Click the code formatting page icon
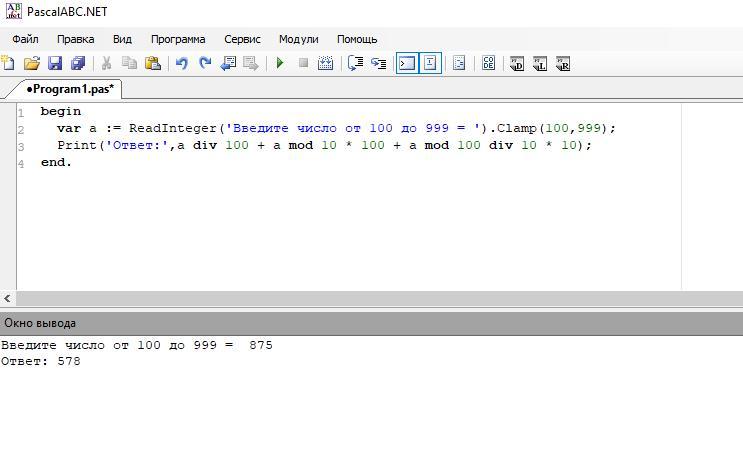 click(x=459, y=63)
